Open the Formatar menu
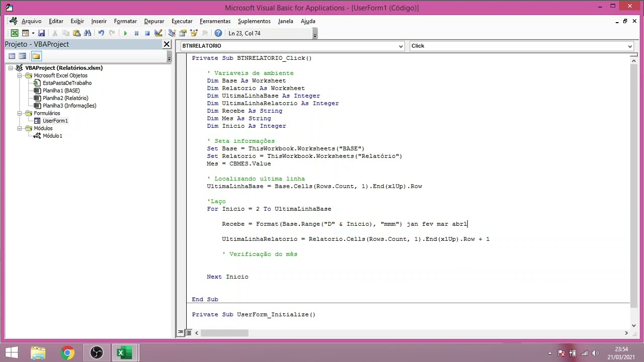This screenshot has height=362, width=644. [125, 21]
